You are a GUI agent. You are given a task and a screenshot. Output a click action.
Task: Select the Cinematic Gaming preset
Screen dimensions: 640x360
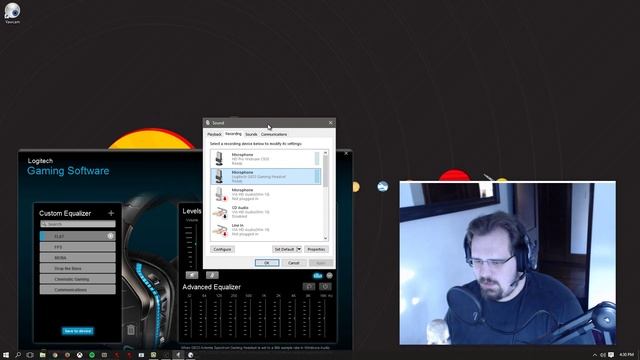point(78,279)
